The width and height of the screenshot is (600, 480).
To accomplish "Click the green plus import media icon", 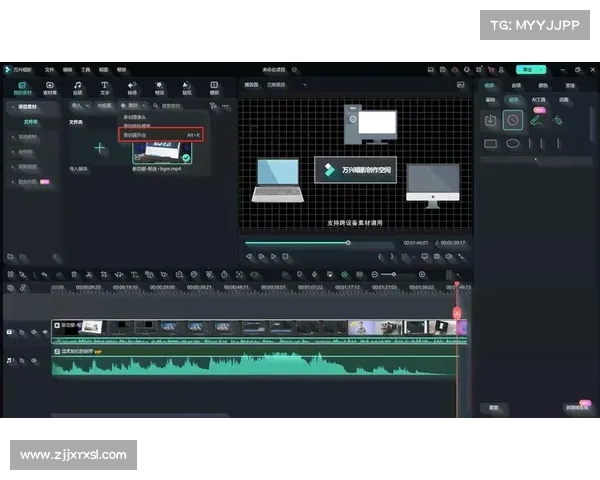I will (99, 147).
